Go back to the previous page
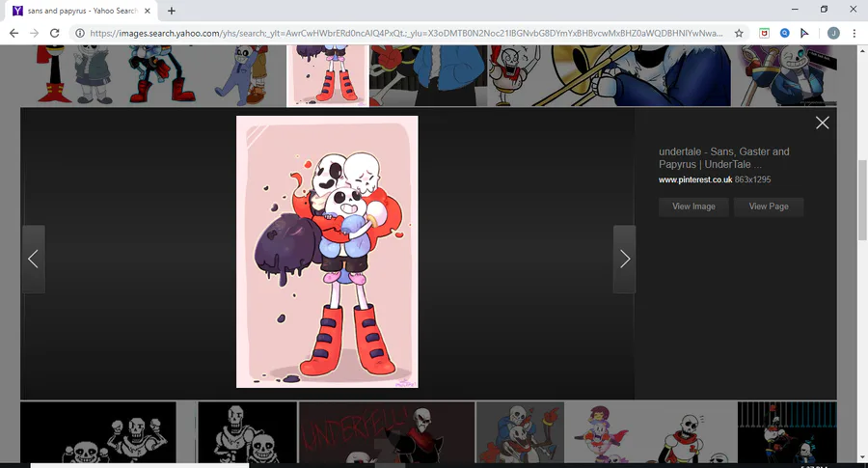Screen dimensions: 868x468 coord(14,33)
